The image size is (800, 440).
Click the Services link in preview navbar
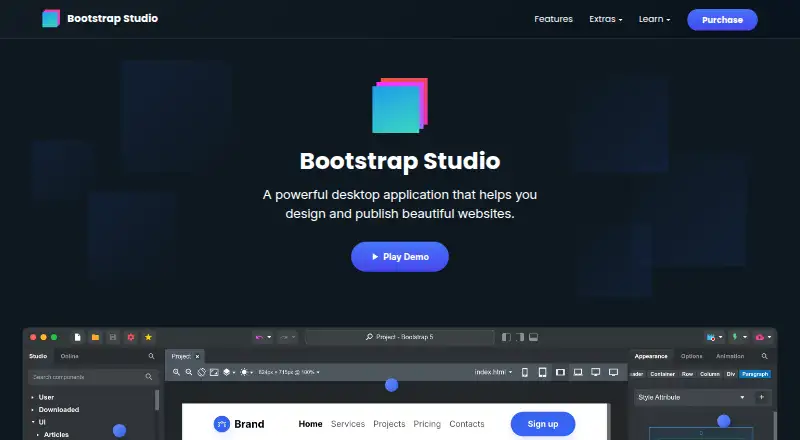click(x=348, y=424)
